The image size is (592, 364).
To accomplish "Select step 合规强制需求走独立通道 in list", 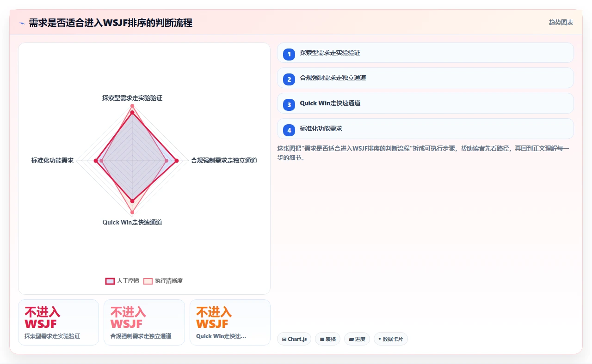I will pyautogui.click(x=425, y=78).
